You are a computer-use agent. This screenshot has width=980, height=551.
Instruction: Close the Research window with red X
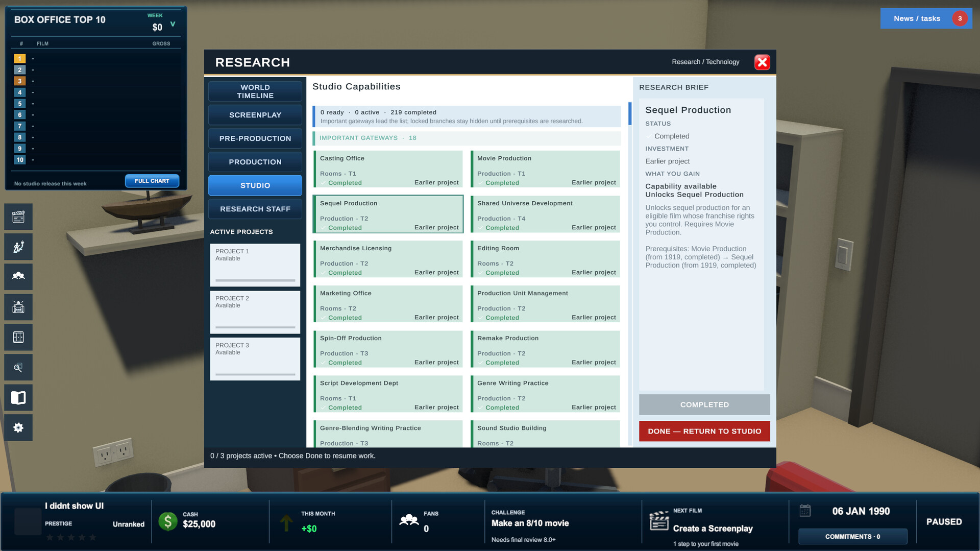tap(762, 62)
